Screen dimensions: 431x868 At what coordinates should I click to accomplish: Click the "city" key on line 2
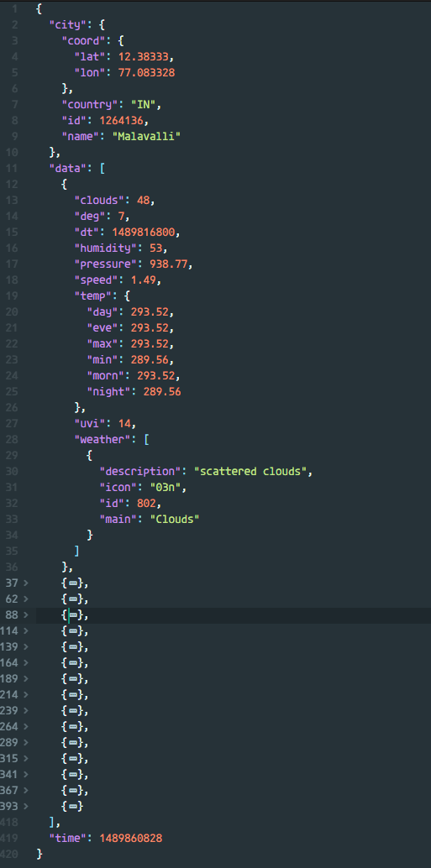67,24
